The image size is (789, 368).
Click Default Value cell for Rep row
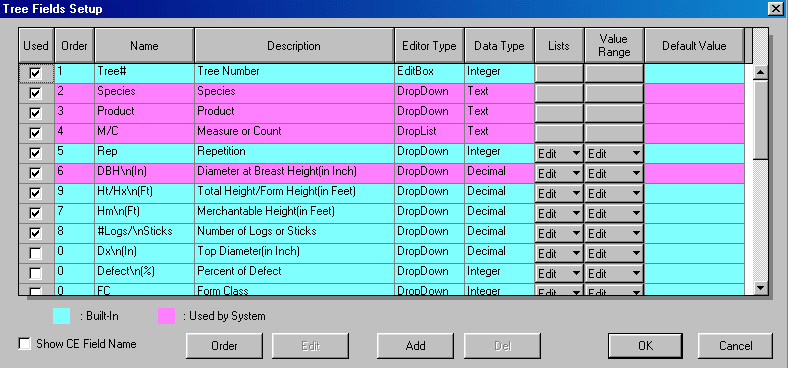coord(694,154)
